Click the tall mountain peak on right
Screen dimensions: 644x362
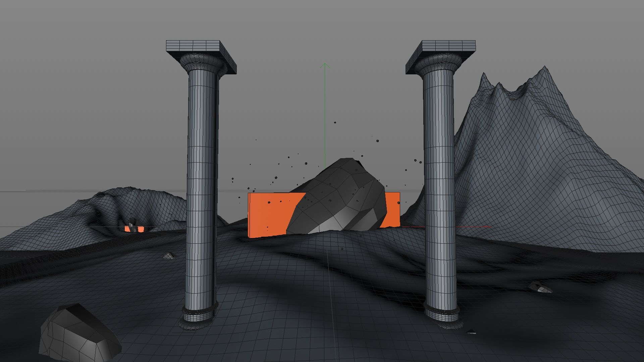543,72
